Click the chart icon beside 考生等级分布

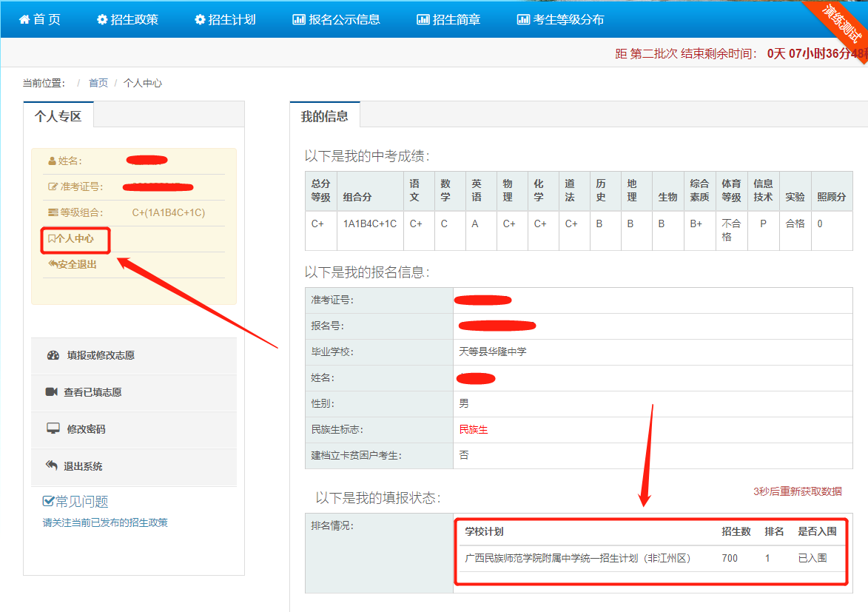point(523,20)
